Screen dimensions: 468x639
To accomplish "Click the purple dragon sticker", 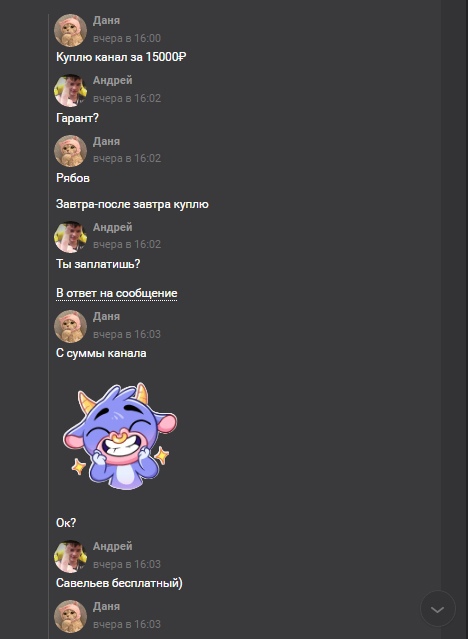I will tap(120, 436).
